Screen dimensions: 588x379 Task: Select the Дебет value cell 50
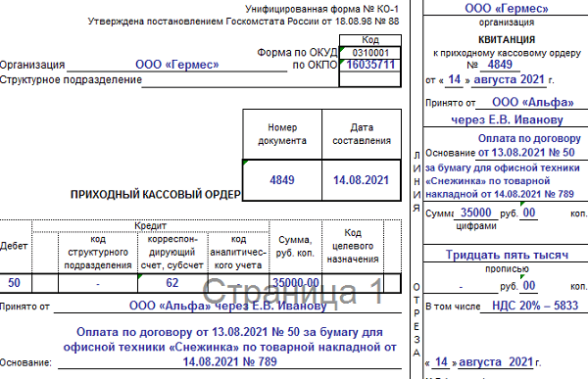pos(15,283)
